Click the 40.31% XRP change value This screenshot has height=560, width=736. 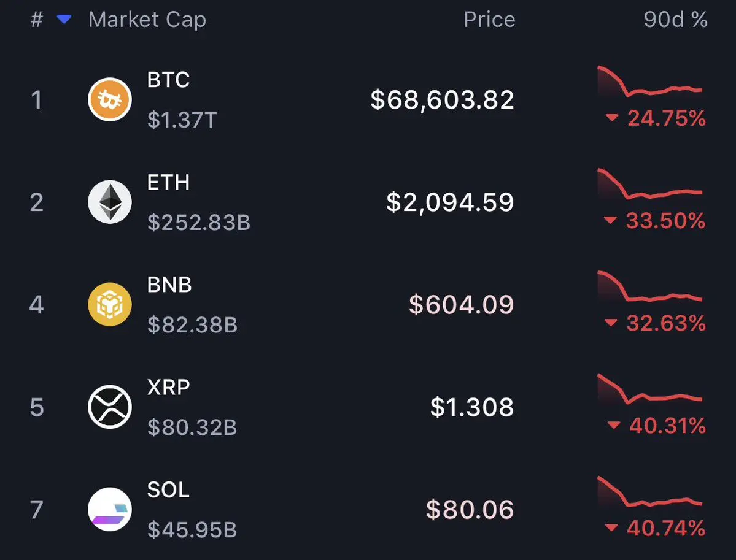coord(667,426)
